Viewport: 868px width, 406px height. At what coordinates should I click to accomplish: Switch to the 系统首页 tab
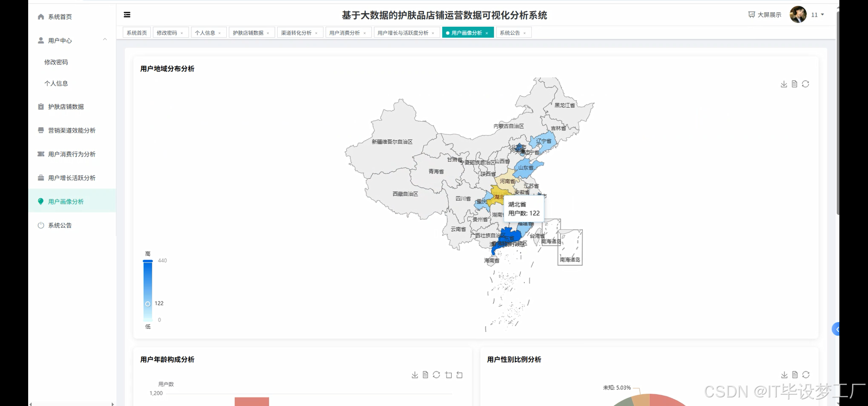pyautogui.click(x=137, y=33)
